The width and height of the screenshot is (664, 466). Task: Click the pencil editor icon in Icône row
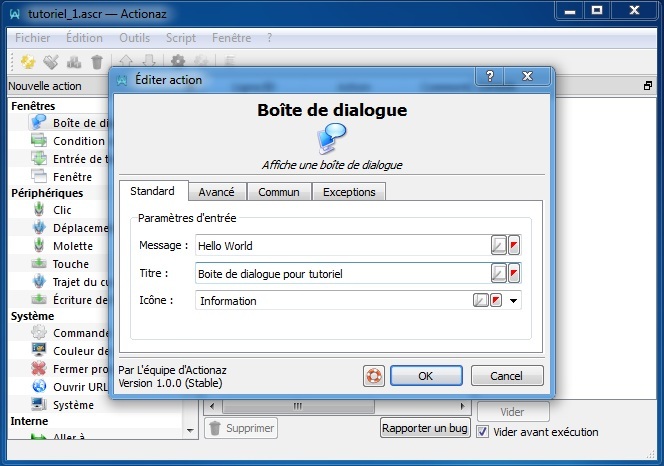point(480,300)
